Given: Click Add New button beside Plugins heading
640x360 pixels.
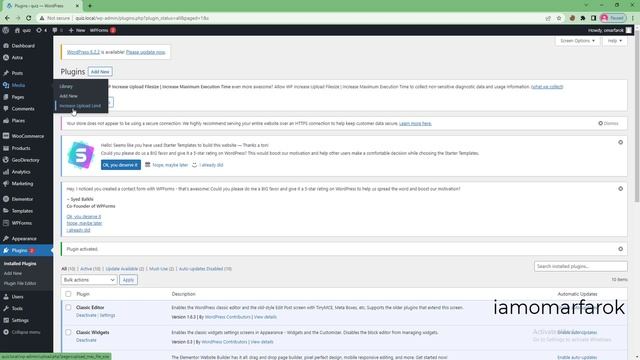Looking at the screenshot, I should (100, 71).
